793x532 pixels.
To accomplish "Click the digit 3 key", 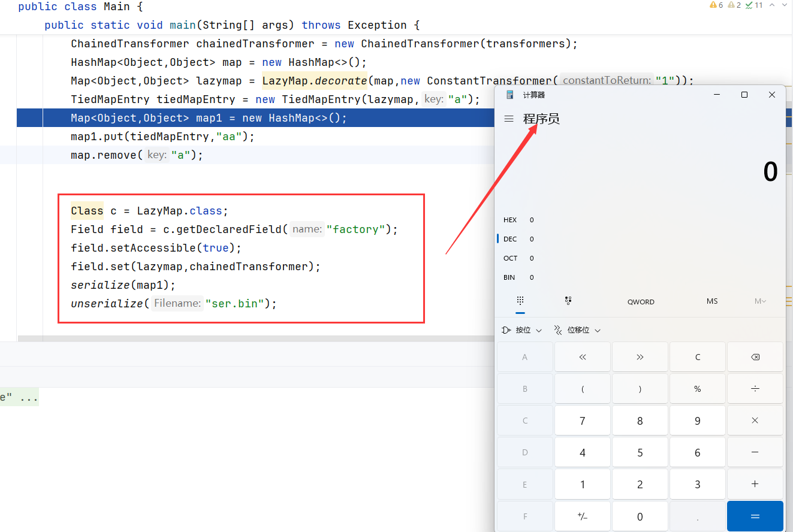I will (x=698, y=484).
